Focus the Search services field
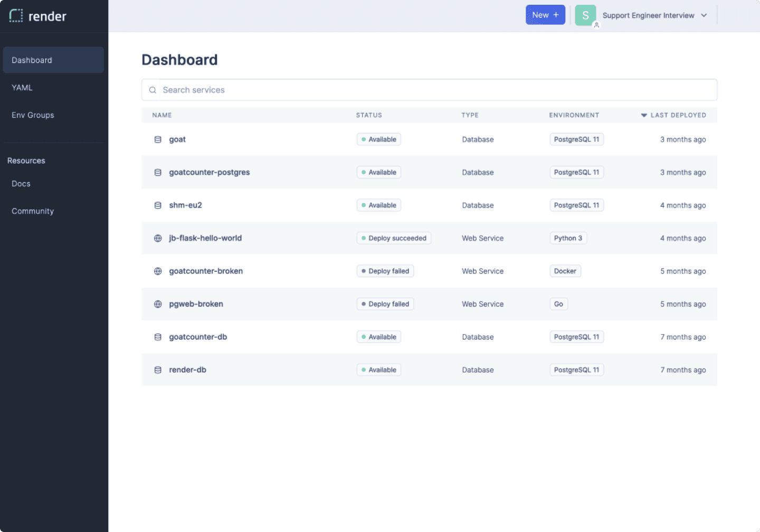 429,90
